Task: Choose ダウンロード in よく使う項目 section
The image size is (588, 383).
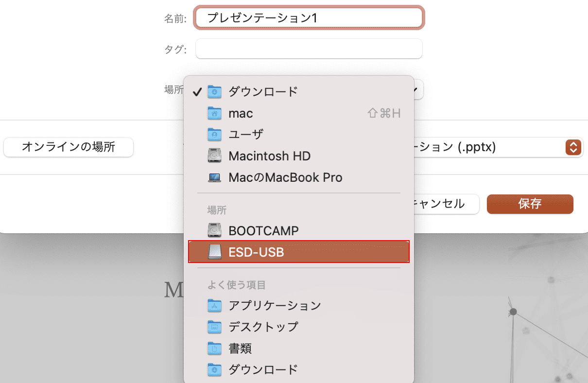Action: click(x=298, y=370)
